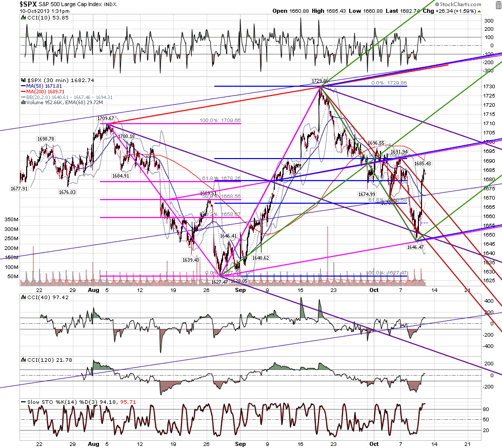Click the bar icon beside the Volume legend
502x448 pixels.
23,103
